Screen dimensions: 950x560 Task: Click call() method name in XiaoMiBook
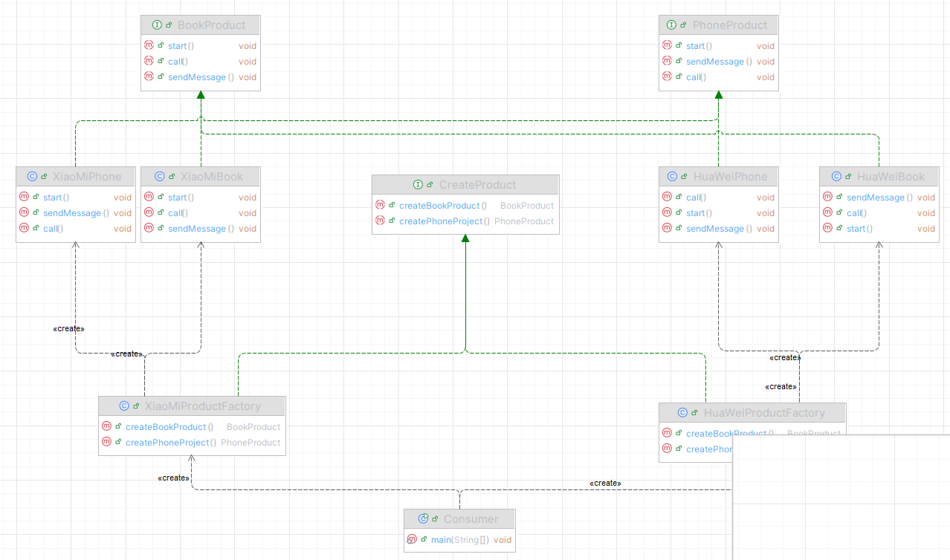pos(178,213)
